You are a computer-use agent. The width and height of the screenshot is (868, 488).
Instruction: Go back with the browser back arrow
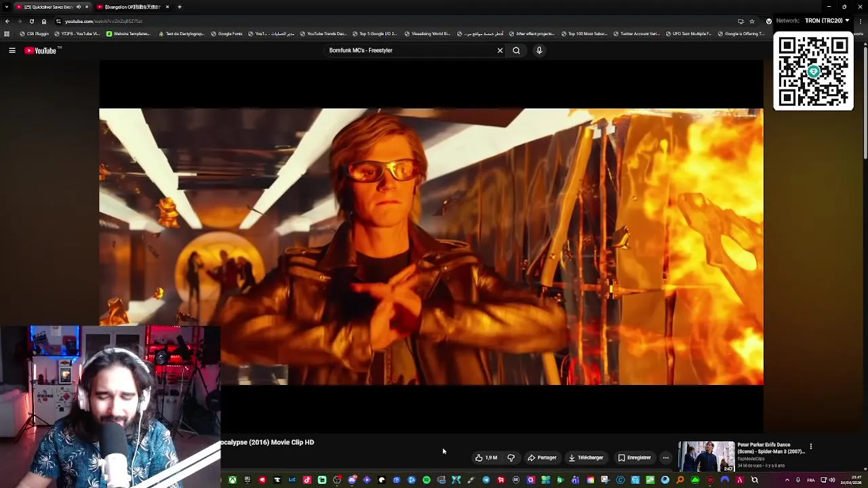[7, 21]
